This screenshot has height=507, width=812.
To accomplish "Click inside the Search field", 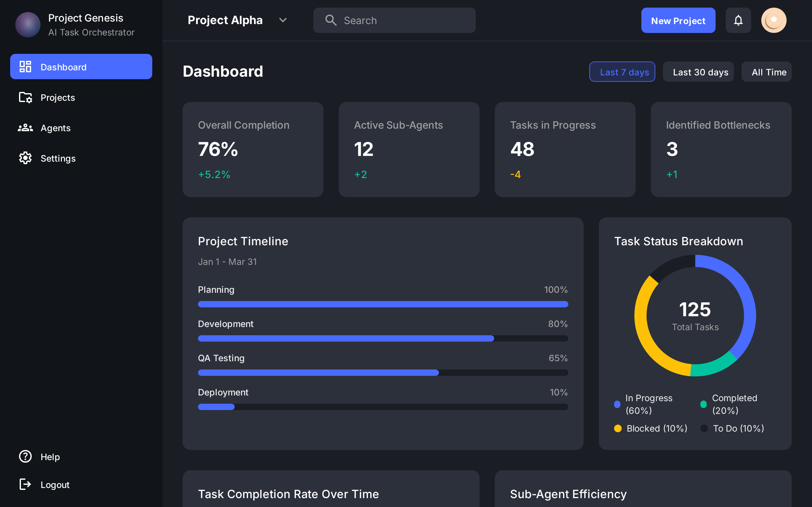I will pyautogui.click(x=394, y=20).
